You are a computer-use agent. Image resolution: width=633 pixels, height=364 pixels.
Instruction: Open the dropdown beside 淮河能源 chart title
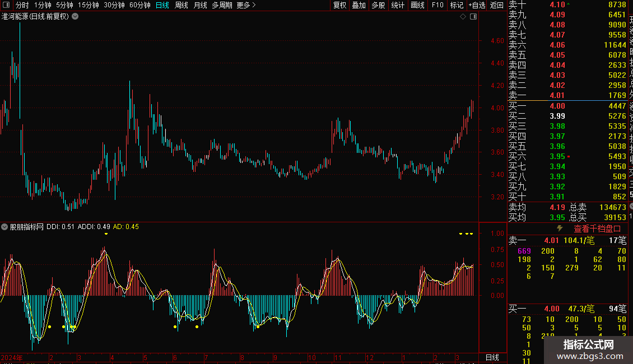pyautogui.click(x=75, y=17)
